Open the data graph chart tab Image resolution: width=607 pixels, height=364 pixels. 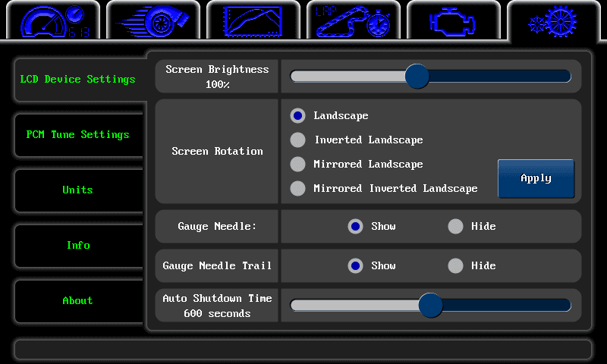tap(253, 20)
